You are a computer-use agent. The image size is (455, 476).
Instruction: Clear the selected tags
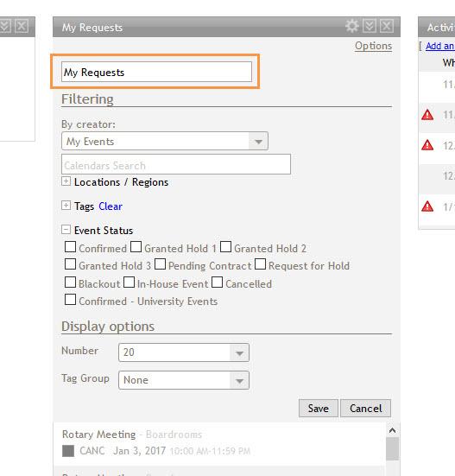pyautogui.click(x=111, y=206)
